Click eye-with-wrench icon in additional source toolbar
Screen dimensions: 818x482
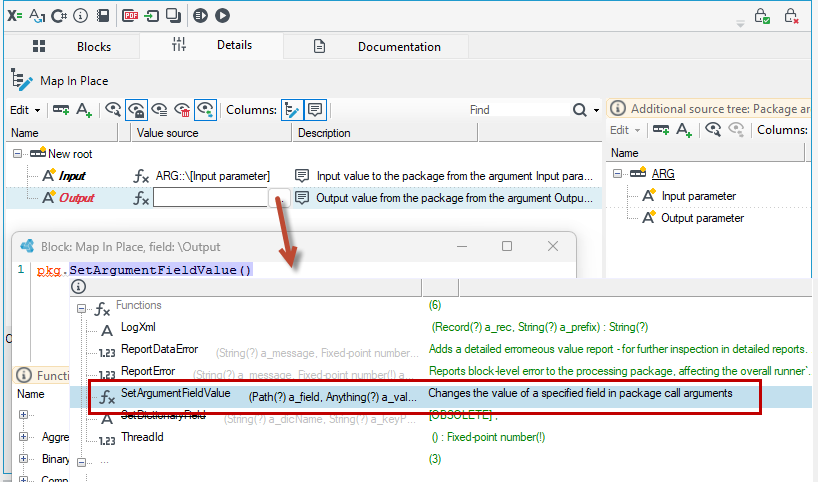713,129
